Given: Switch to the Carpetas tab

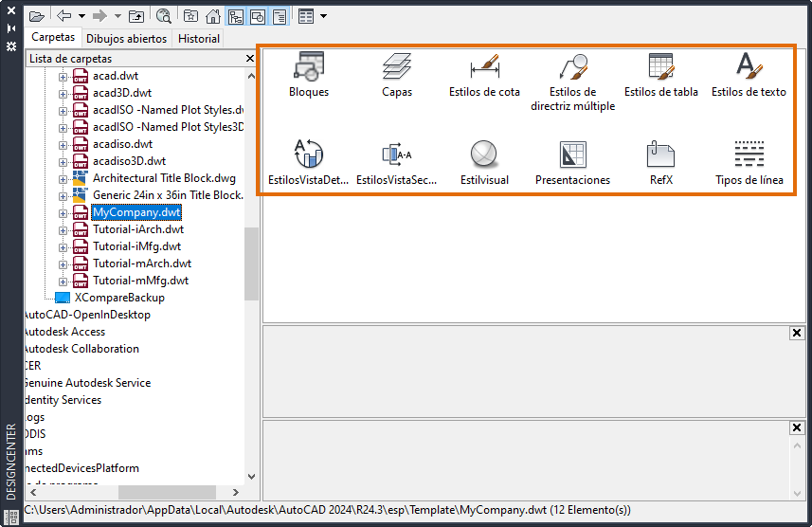Looking at the screenshot, I should (x=53, y=37).
